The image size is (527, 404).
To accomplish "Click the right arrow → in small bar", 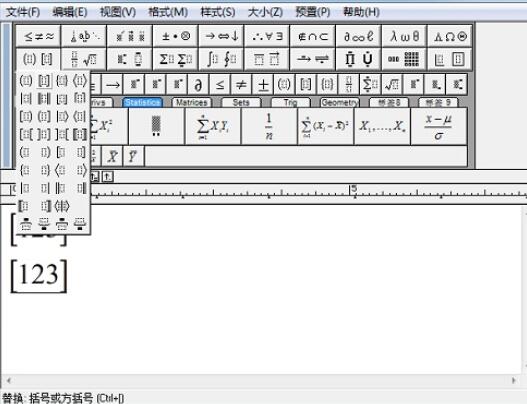I will 113,84.
